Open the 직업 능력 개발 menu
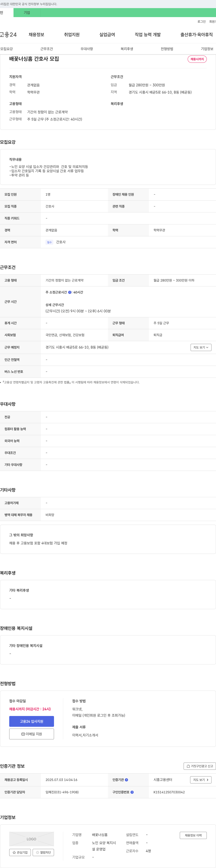This screenshot has height=868, width=216. pos(148,35)
